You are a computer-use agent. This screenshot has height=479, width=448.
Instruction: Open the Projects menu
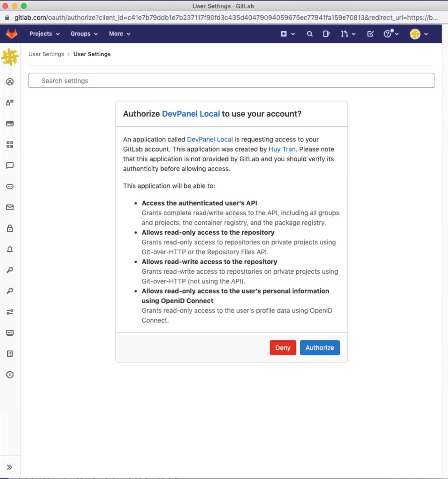point(44,34)
